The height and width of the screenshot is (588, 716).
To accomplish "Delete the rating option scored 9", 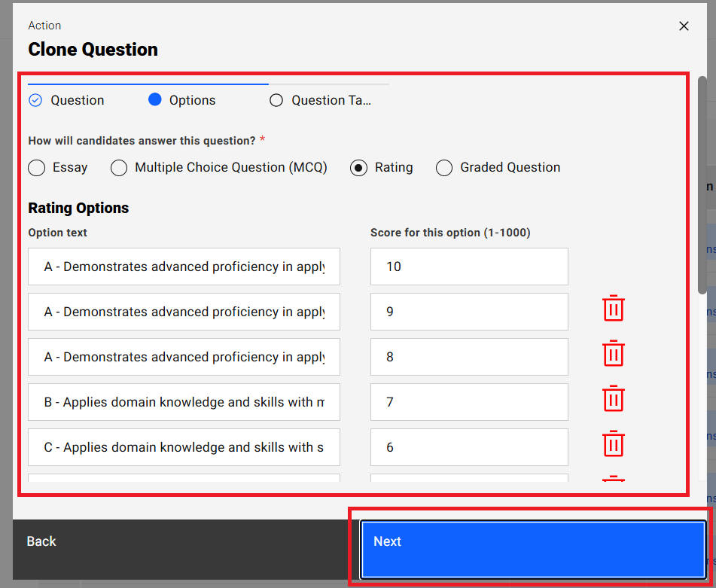I will (x=613, y=309).
